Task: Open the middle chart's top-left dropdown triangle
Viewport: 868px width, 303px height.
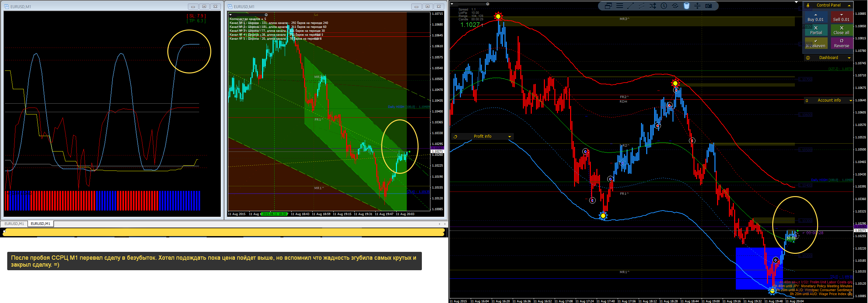Action: (x=231, y=15)
